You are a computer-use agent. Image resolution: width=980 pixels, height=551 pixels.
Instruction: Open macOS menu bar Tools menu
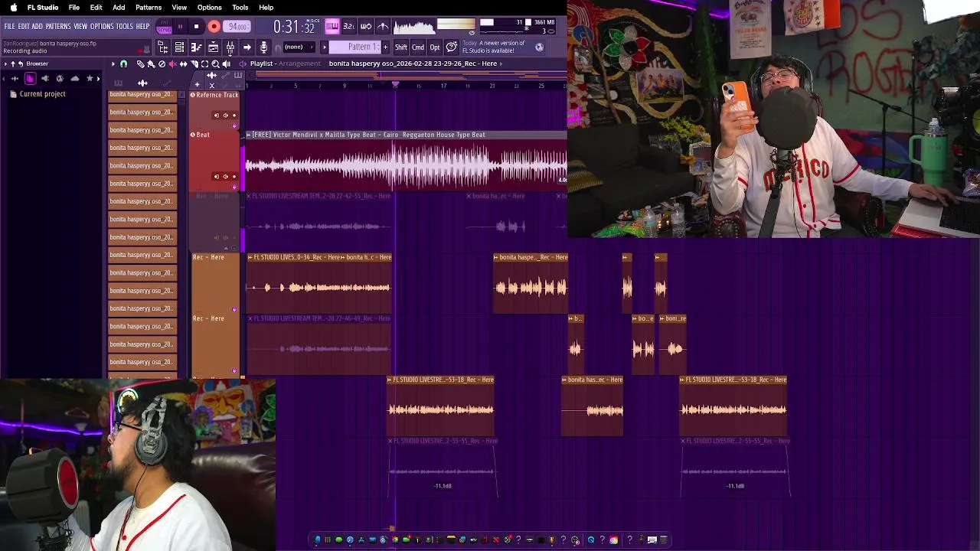[240, 8]
